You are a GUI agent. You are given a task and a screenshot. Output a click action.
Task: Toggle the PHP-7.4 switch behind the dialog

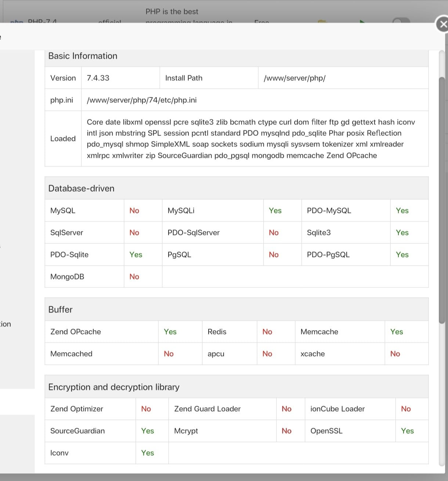pos(401,21)
